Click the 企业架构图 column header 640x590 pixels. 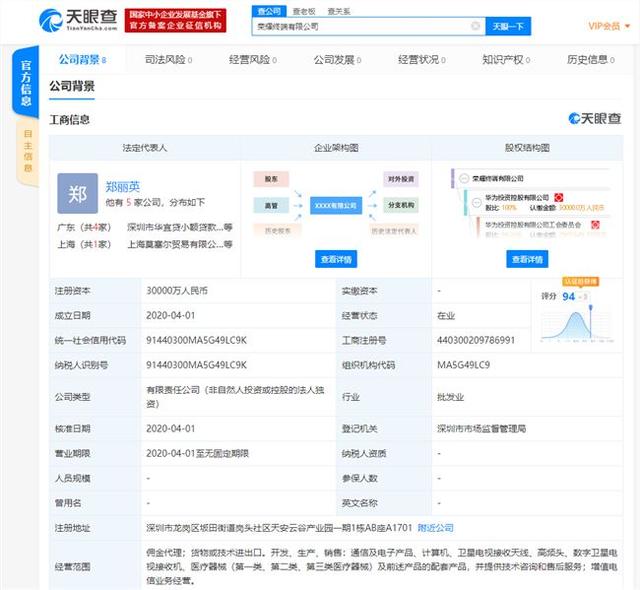[x=336, y=148]
